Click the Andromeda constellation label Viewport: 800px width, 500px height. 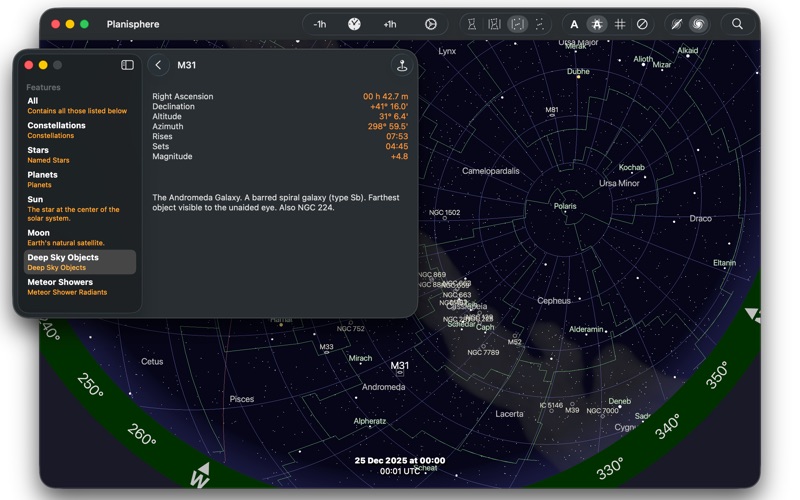384,387
